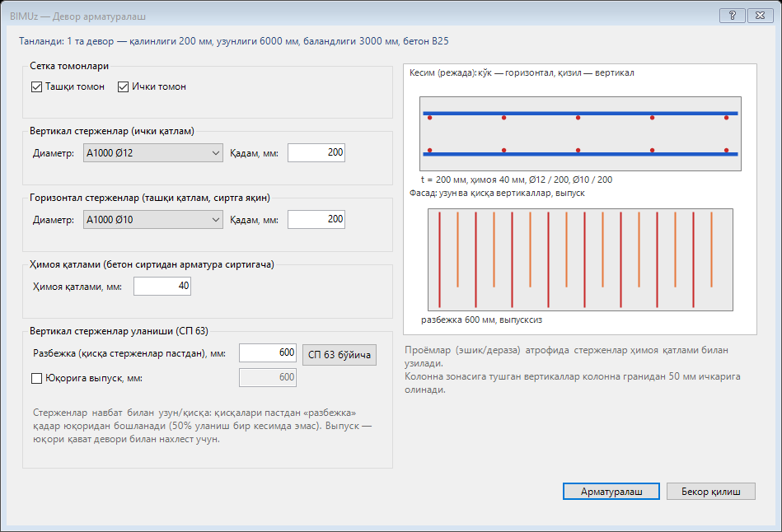782x532 pixels.
Task: Click the 'Вертикал стерженлар (ички қатлам)' label
Action: coord(112,131)
